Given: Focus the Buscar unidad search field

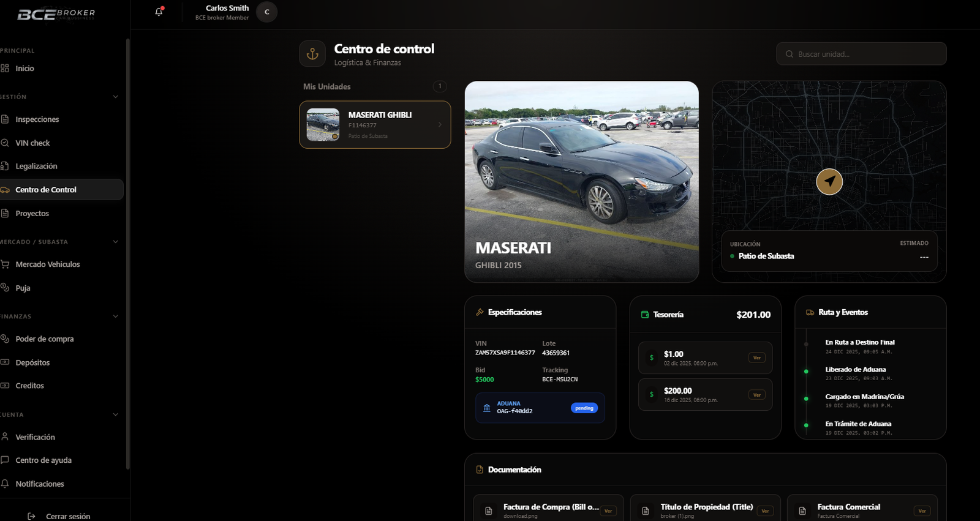Looking at the screenshot, I should click(x=861, y=54).
